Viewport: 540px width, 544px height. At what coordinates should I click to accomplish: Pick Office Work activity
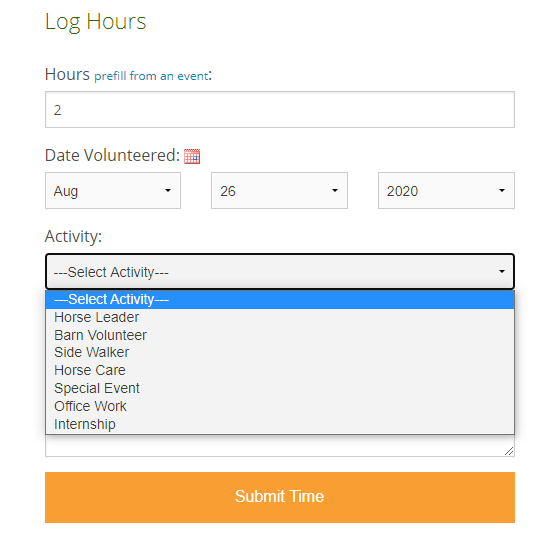[x=280, y=406]
